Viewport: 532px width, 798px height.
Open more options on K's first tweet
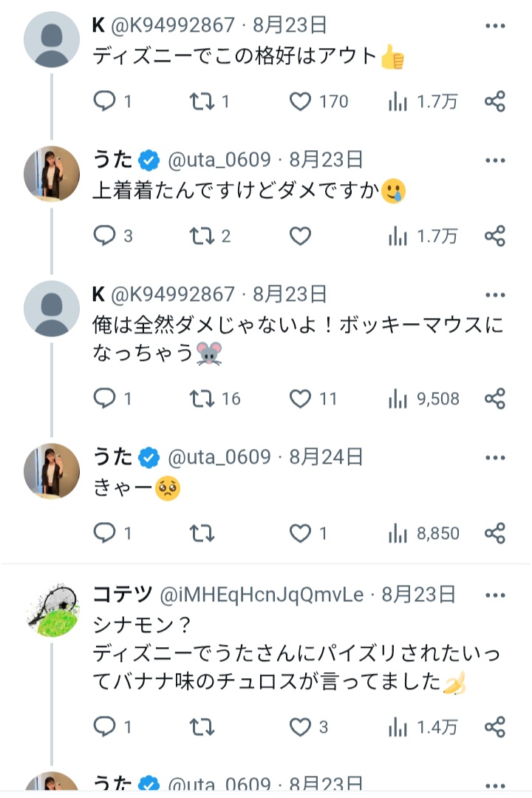click(x=494, y=25)
